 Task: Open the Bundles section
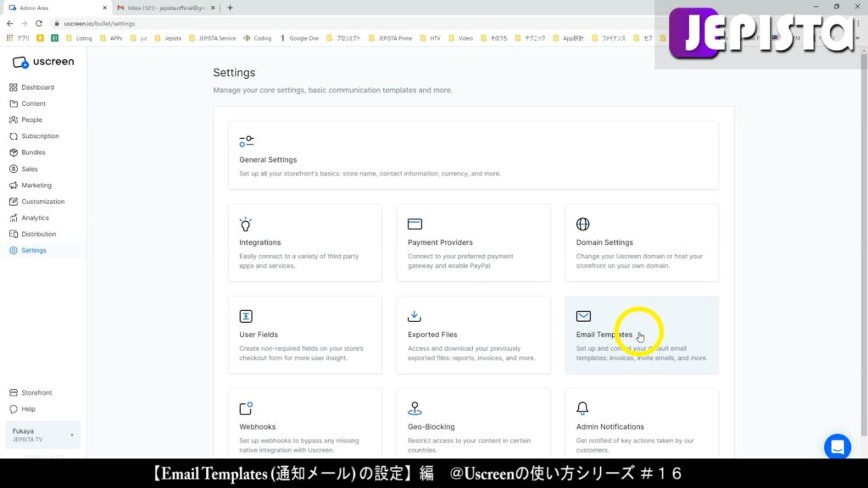click(x=33, y=152)
